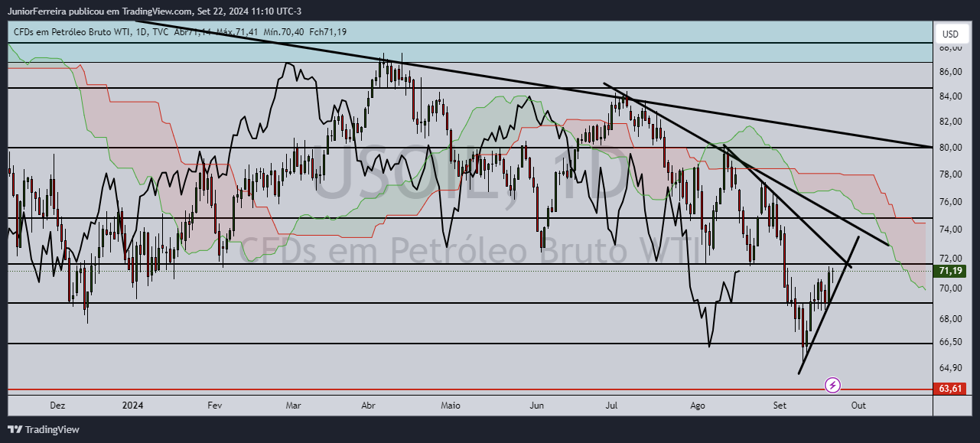Click the Máx 71,41 value in header
Screen dimensions: 980x443
[236, 31]
